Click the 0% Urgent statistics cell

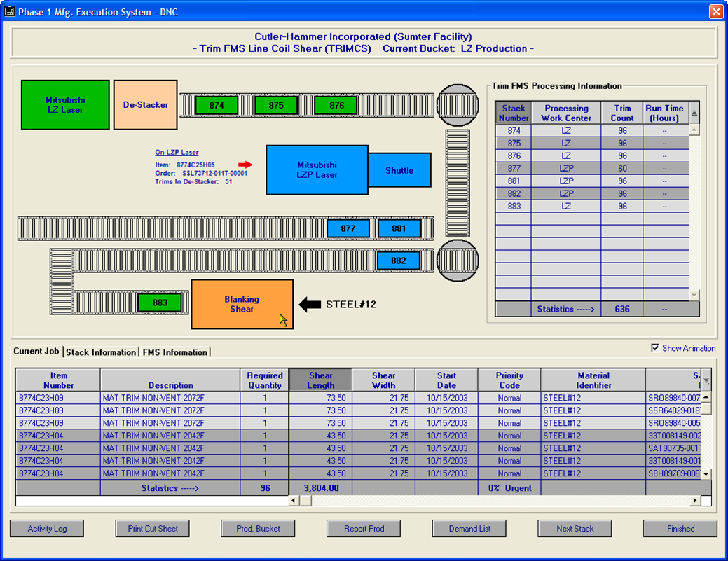pyautogui.click(x=509, y=488)
